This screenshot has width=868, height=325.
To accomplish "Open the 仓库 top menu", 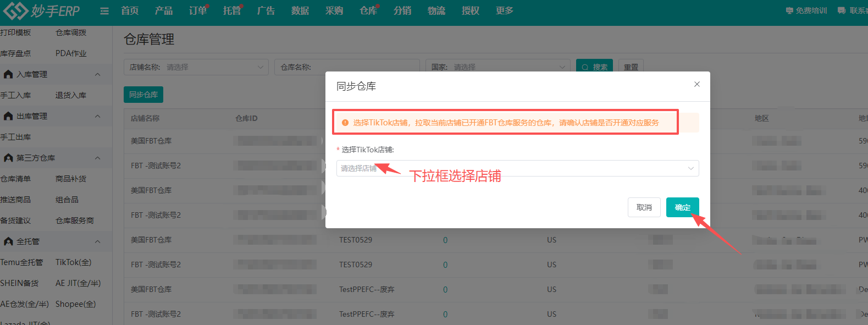I will (368, 10).
